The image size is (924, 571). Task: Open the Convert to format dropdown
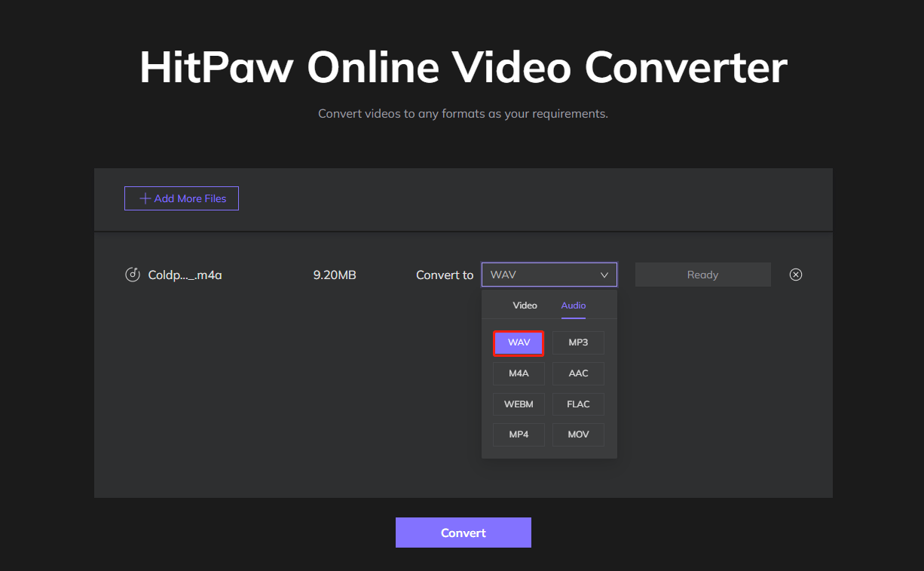coord(549,275)
